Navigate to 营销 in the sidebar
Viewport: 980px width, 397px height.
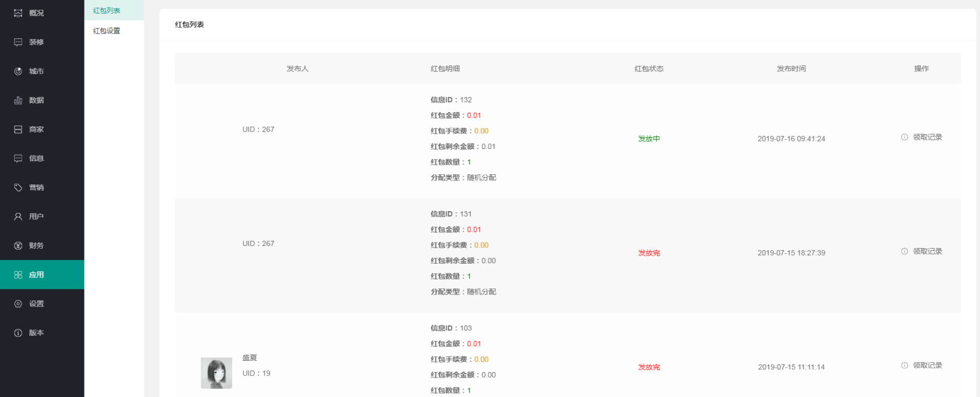coord(42,187)
